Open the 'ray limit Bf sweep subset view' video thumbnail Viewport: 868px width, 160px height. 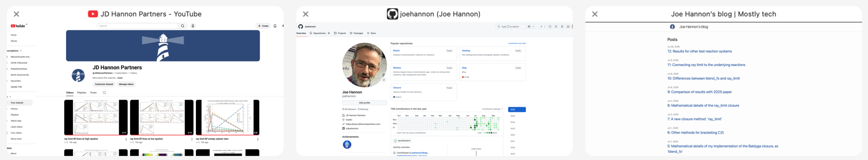tap(227, 117)
